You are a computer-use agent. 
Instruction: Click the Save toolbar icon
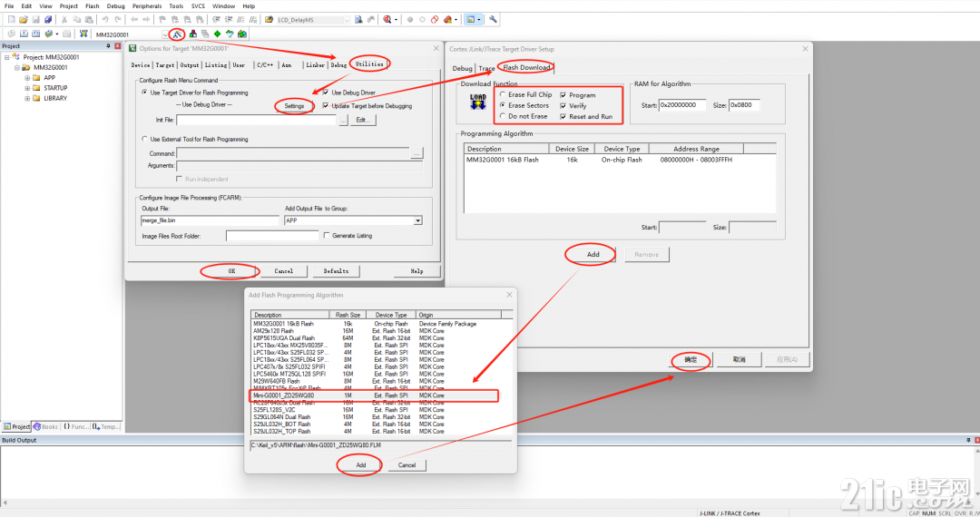35,19
